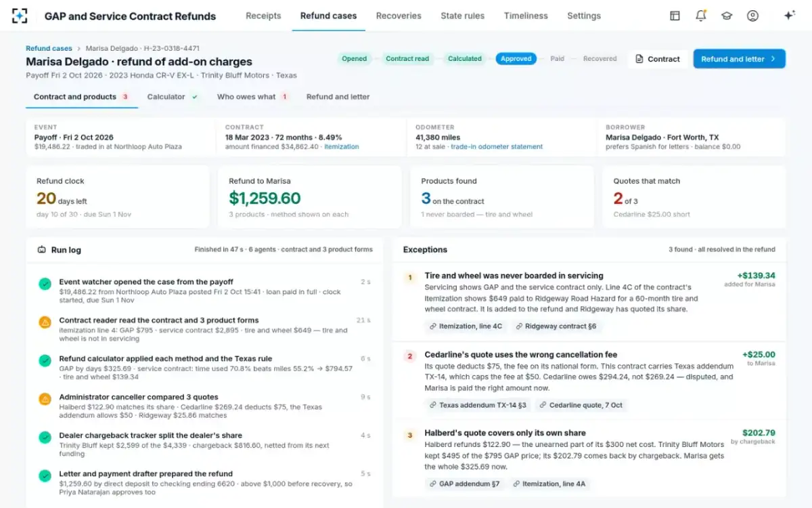Open the Contract button
The image size is (812, 508).
658,59
